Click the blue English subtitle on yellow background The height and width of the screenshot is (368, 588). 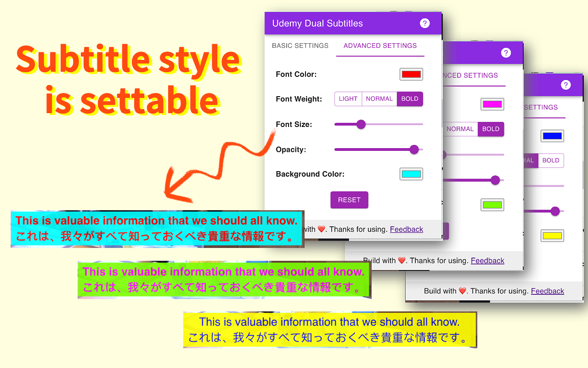point(329,322)
